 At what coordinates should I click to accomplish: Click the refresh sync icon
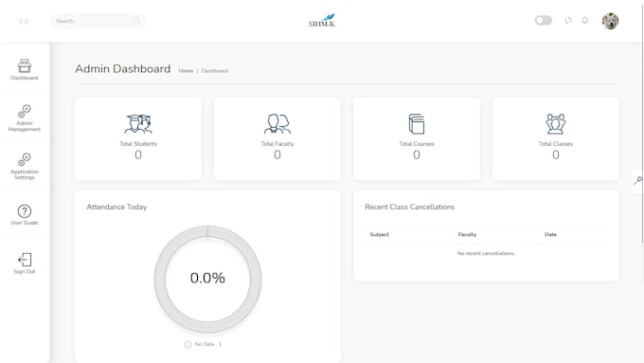[x=568, y=20]
